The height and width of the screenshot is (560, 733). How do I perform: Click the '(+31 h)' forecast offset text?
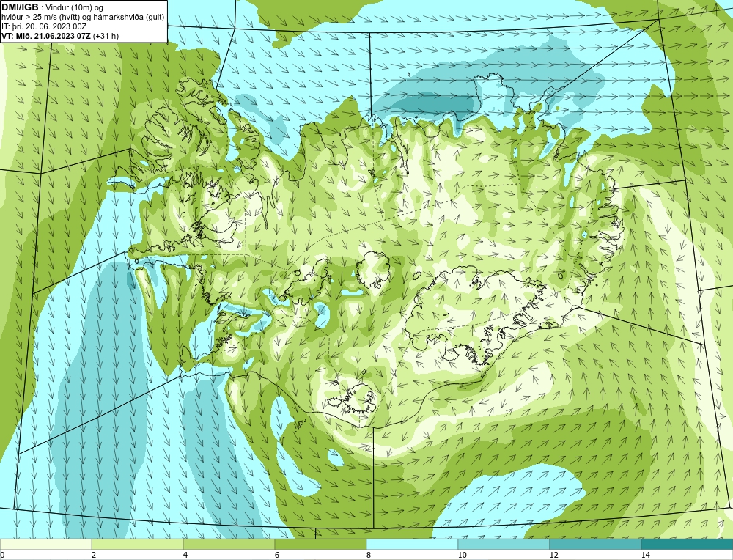coord(106,35)
